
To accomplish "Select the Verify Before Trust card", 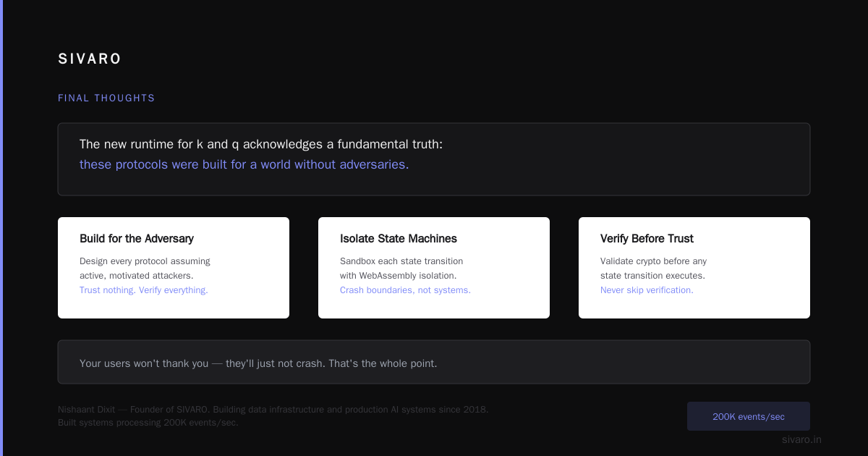I will pyautogui.click(x=694, y=268).
